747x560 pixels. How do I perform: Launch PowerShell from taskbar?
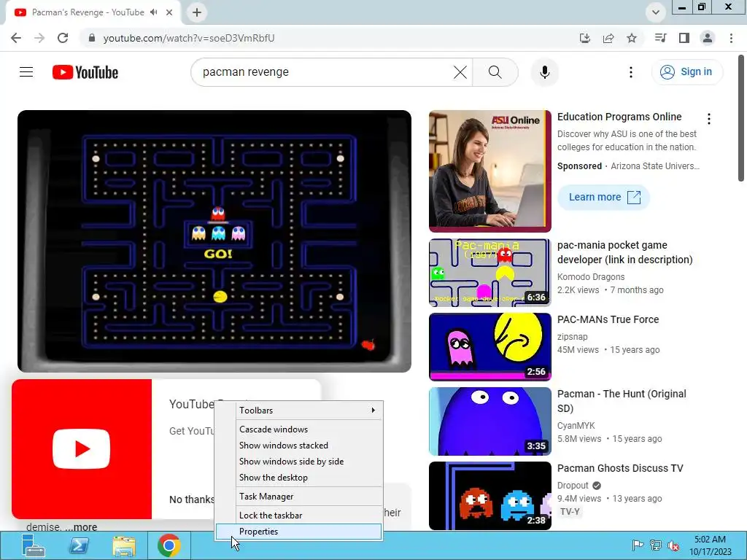point(79,545)
